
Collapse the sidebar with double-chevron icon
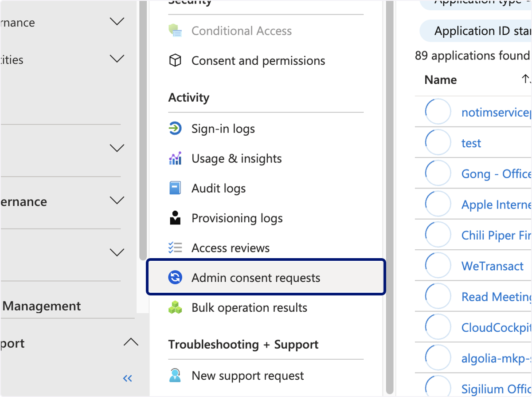(128, 378)
